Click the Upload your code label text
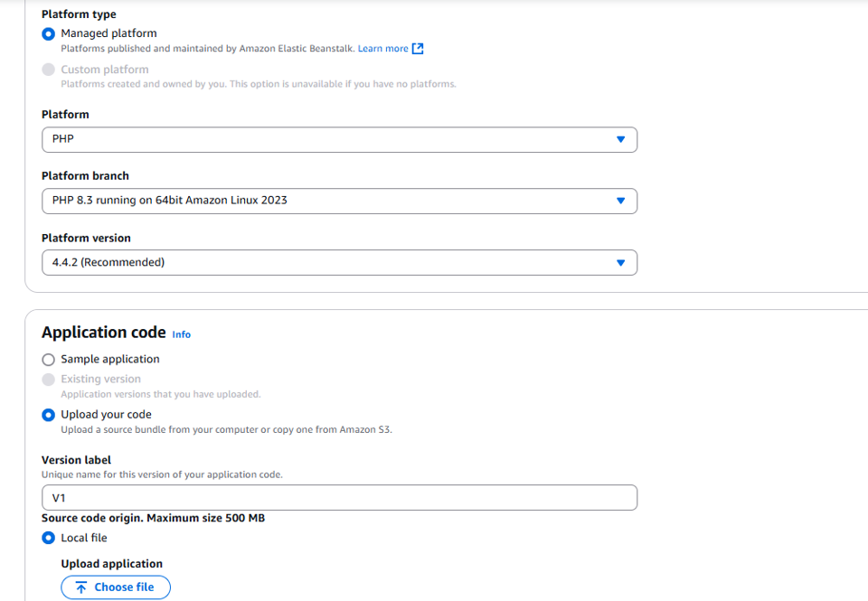 (106, 415)
